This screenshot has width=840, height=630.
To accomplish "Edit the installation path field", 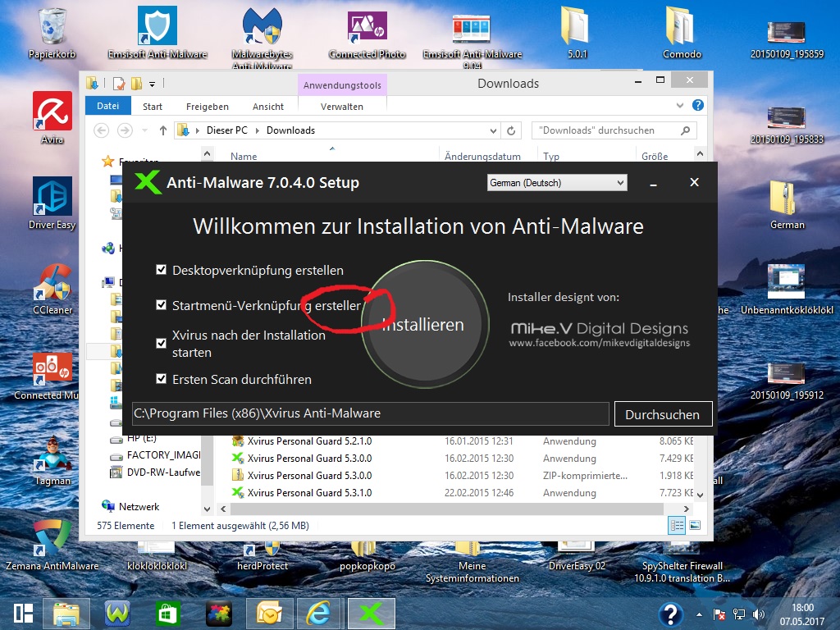I will [371, 413].
